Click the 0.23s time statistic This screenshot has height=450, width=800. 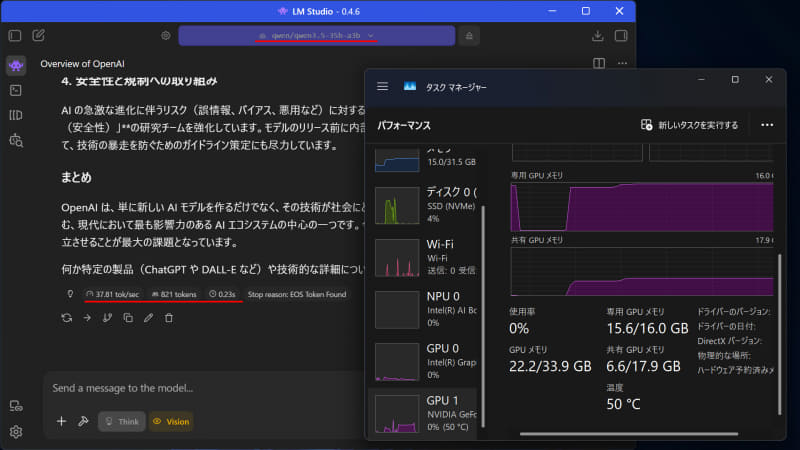(x=222, y=294)
